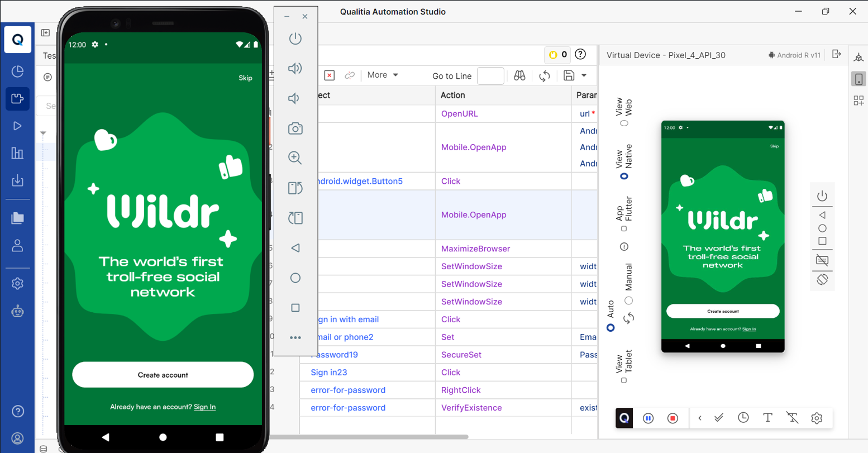The image size is (868, 453).
Task: Check the App Flutter checkbox
Action: click(x=624, y=228)
